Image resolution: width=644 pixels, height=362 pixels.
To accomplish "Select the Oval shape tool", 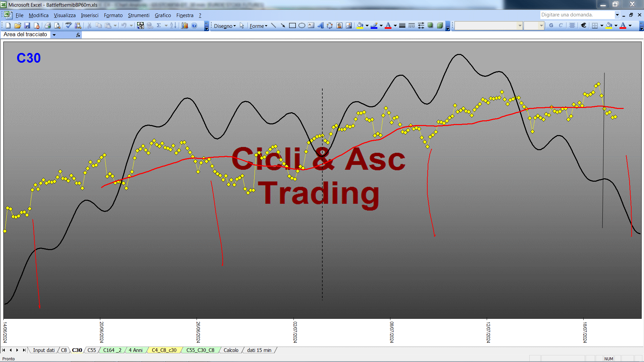I will pyautogui.click(x=302, y=26).
